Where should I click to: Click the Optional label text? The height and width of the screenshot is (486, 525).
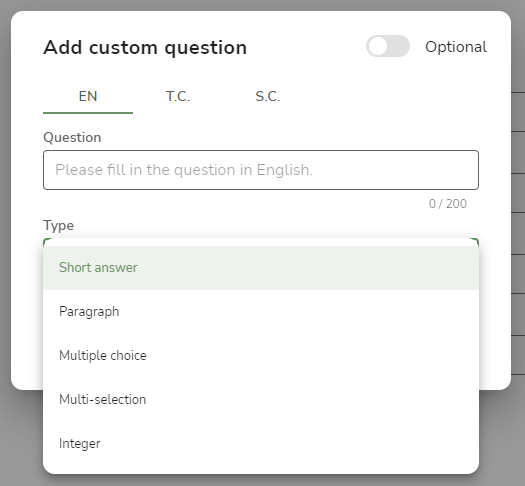[456, 47]
